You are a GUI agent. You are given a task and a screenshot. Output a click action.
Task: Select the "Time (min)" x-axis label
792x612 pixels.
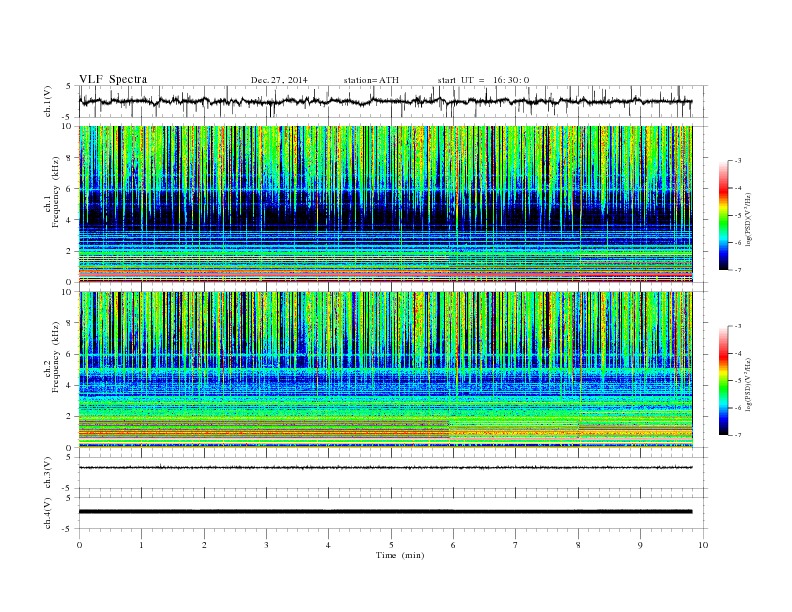point(400,555)
